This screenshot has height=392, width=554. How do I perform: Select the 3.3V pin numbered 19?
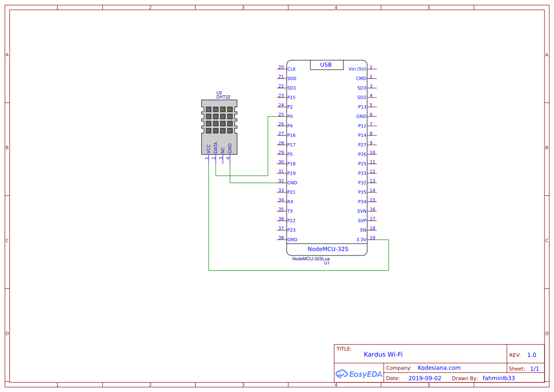pos(361,239)
